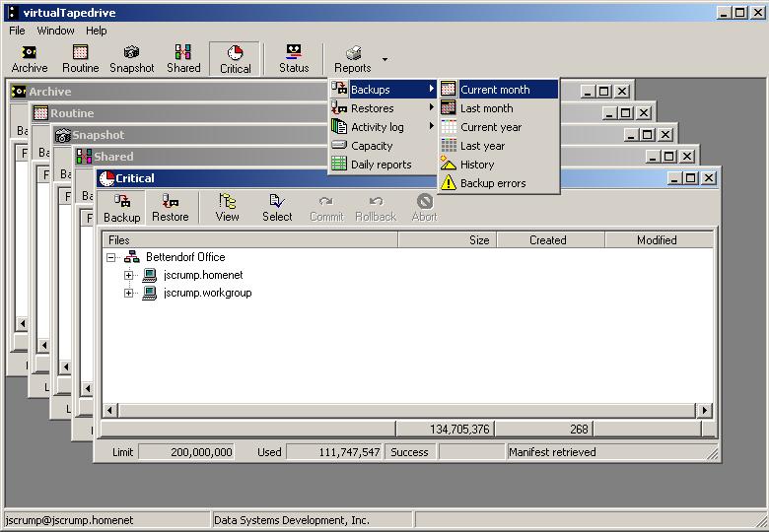The height and width of the screenshot is (532, 769).
Task: Open the Reports dropdown arrow
Action: (384, 59)
